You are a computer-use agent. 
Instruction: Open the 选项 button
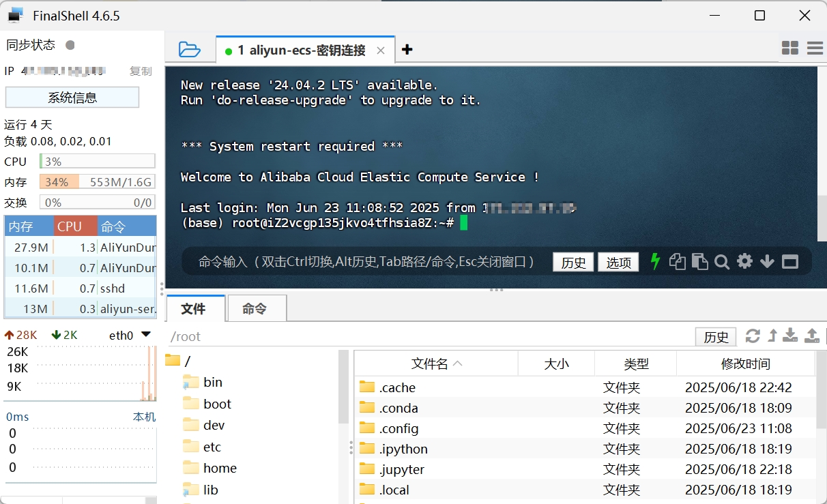coord(619,263)
